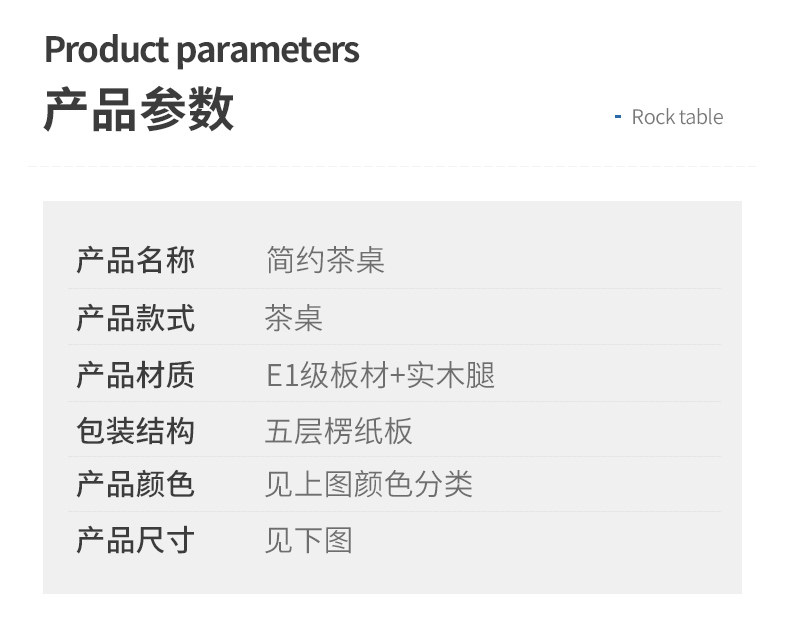The image size is (790, 638).
Task: Select the 简约茶桌 product name value
Action: pyautogui.click(x=325, y=261)
